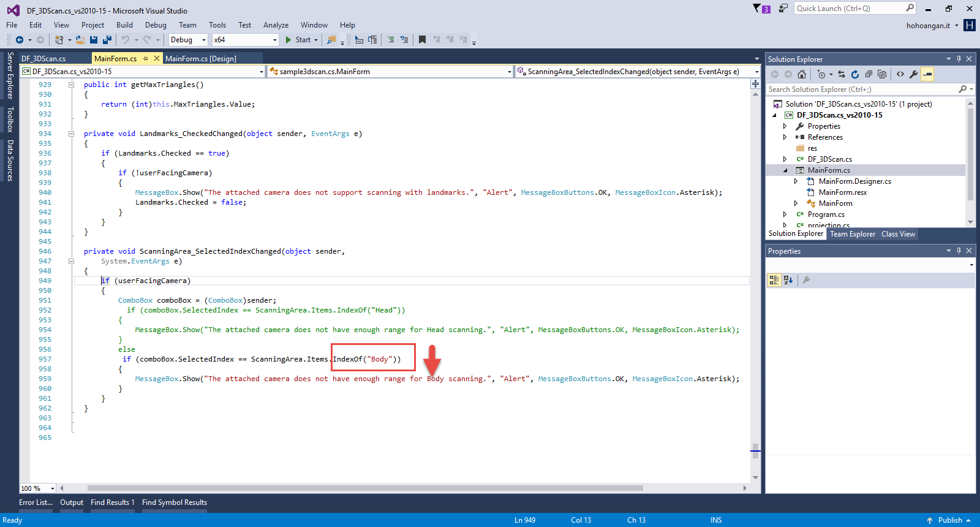
Task: Collapse the MainForm.cs tree node
Action: tap(785, 170)
